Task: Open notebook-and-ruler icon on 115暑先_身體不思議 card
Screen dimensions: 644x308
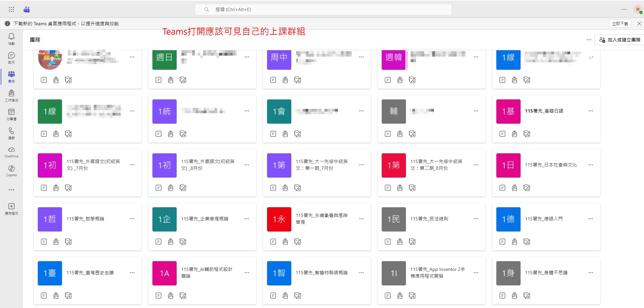Action: pos(527,296)
